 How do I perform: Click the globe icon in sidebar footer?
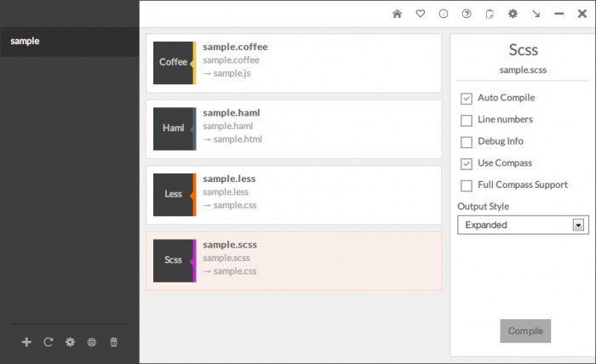coord(92,342)
